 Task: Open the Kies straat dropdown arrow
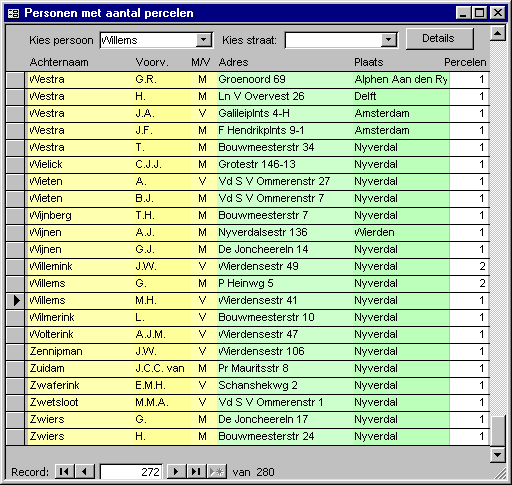[388, 40]
